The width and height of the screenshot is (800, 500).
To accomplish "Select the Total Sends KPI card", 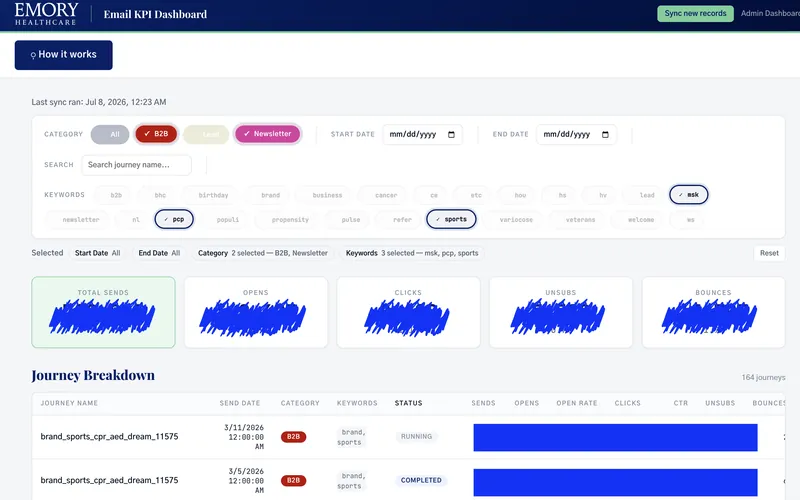I will coord(103,312).
